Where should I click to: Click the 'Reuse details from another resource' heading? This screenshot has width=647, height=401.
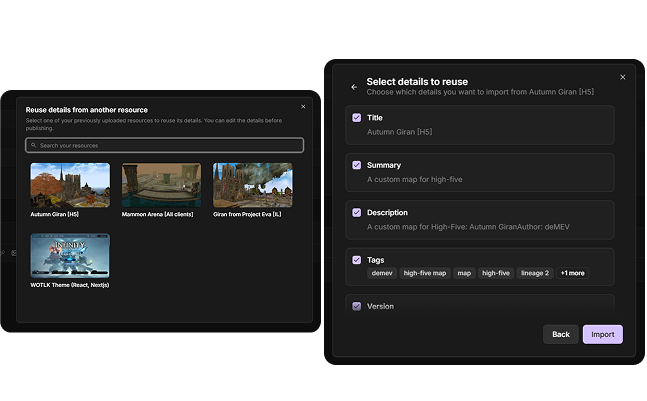click(87, 110)
